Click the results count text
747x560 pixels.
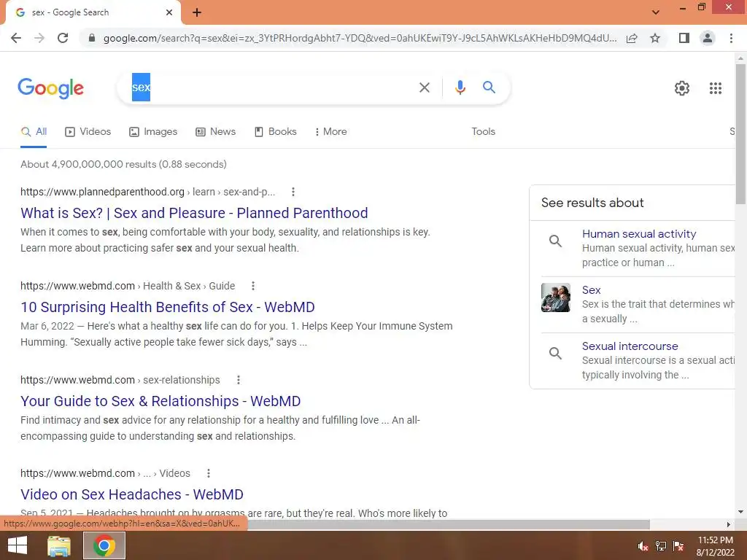tap(123, 164)
